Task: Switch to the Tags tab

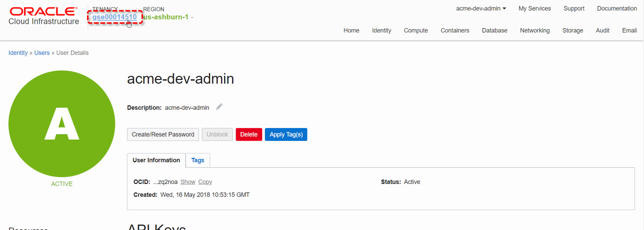Action: 198,160
